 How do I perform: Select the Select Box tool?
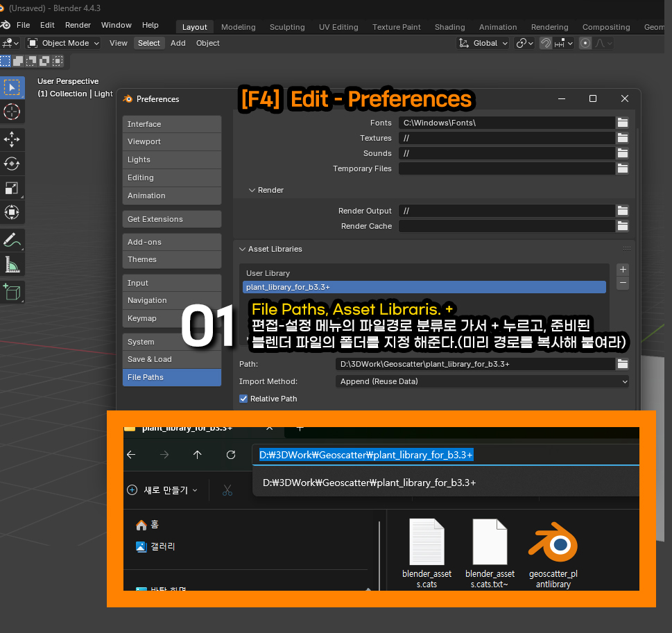pyautogui.click(x=12, y=88)
